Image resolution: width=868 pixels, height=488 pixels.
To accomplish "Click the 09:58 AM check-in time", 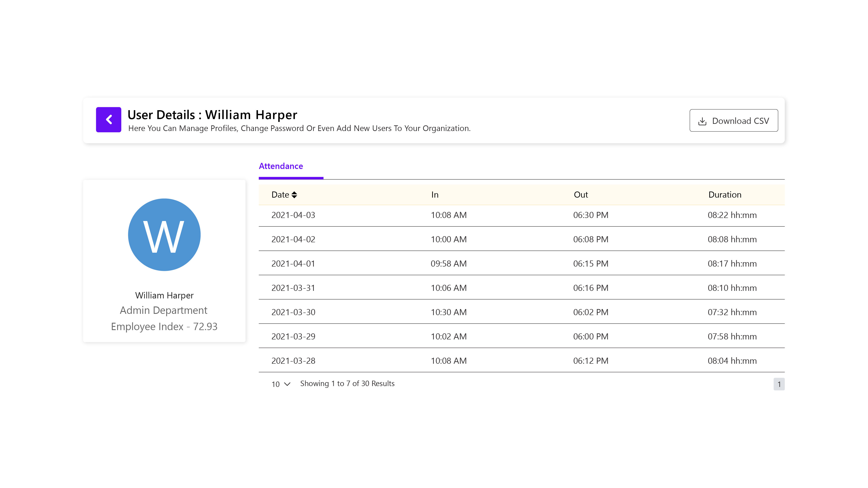I will coord(449,264).
